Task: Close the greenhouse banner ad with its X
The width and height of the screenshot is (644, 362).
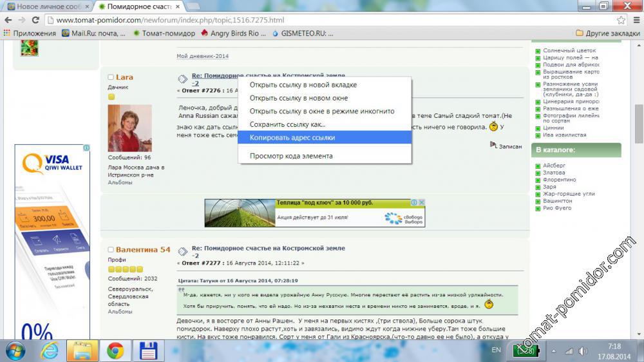Action: pos(421,203)
